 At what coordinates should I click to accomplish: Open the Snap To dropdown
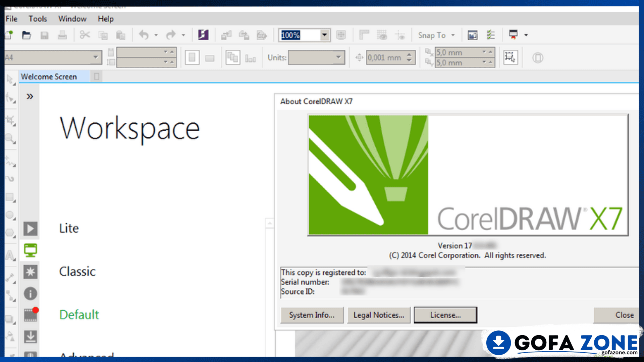[x=436, y=35]
